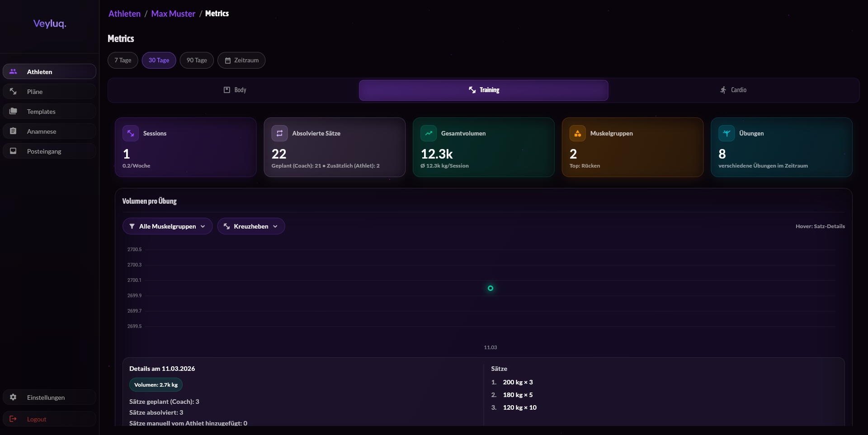This screenshot has width=868, height=435.
Task: Click the Gesamtvolumen trend icon
Action: click(x=429, y=133)
